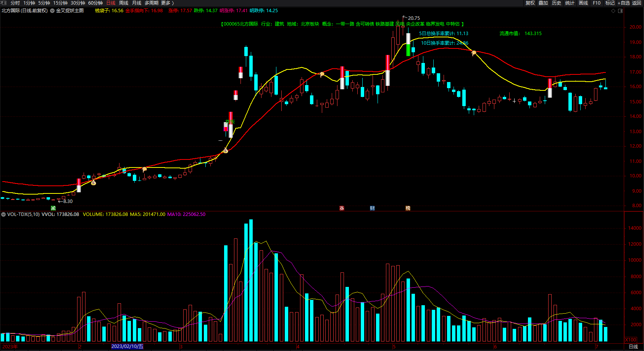Click the 标记 mark button
644x351 pixels.
(610, 3)
